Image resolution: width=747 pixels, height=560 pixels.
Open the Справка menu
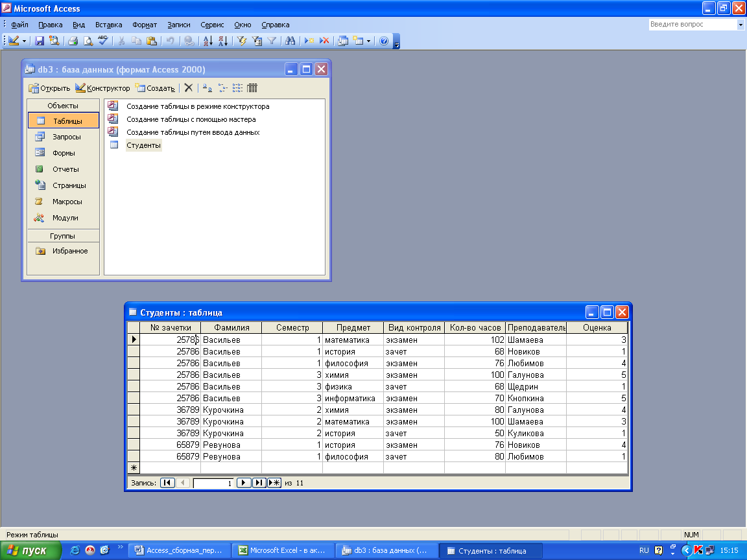pyautogui.click(x=276, y=25)
